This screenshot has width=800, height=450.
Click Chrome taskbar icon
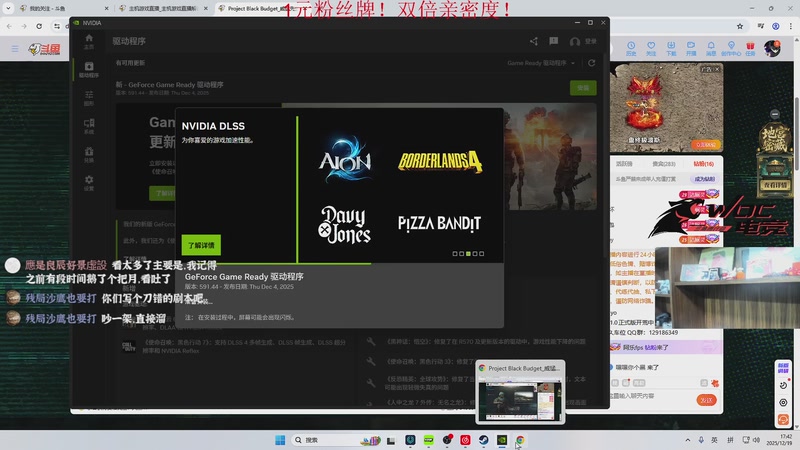pos(520,440)
